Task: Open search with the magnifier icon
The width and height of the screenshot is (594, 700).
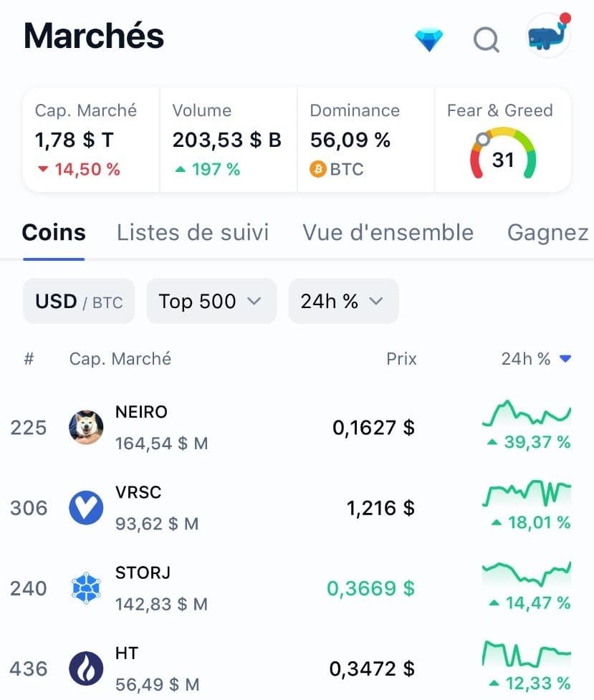Action: pos(486,40)
